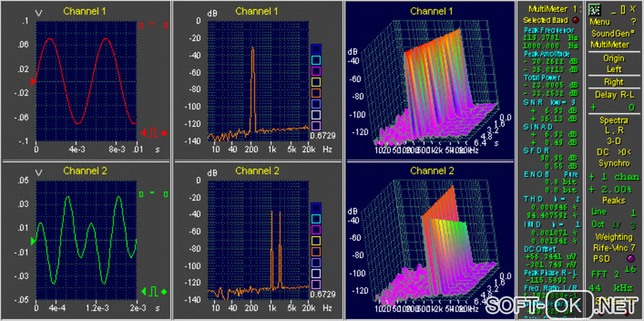Screen dimensions: 644x321
Task: Click the Total Power label
Action: pyautogui.click(x=542, y=77)
